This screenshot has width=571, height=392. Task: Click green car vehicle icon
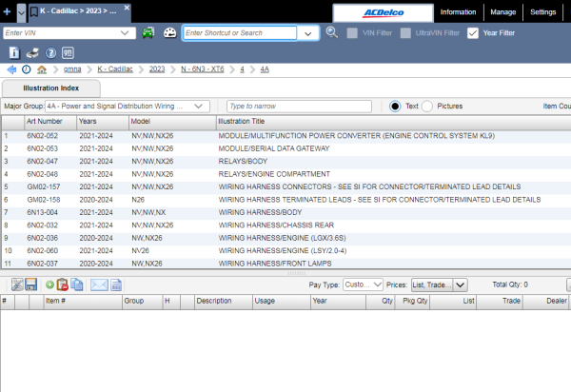148,32
